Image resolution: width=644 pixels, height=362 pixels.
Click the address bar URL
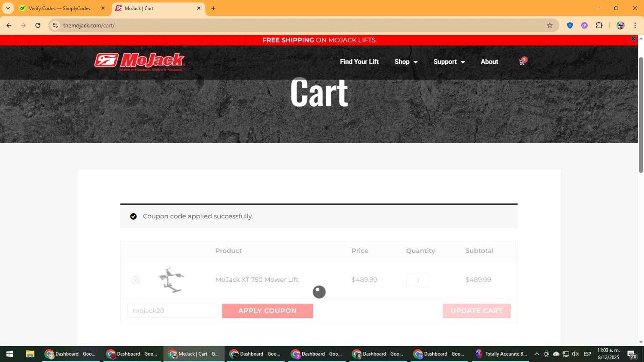pyautogui.click(x=89, y=25)
